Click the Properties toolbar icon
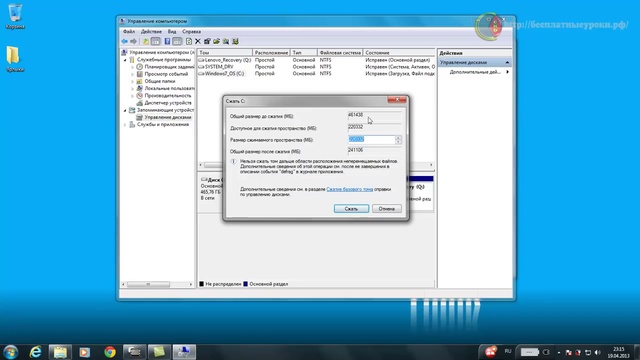Screen dimensions: 640x360 [x=207, y=41]
